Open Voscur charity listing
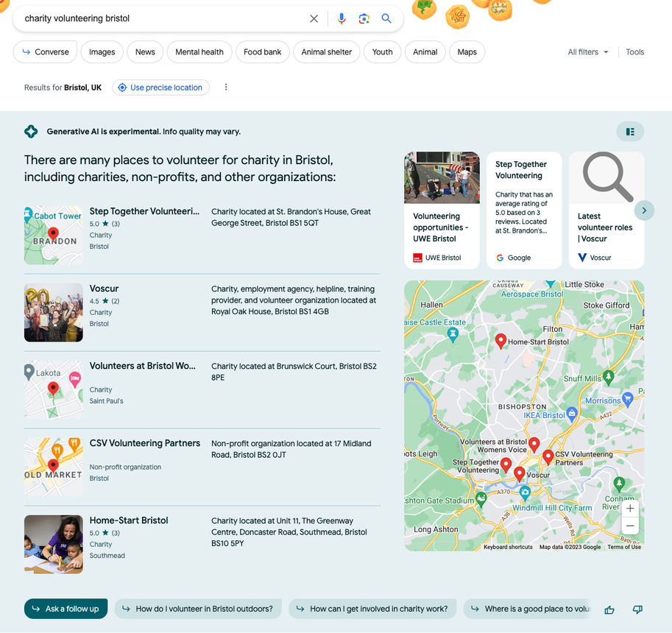 [104, 289]
